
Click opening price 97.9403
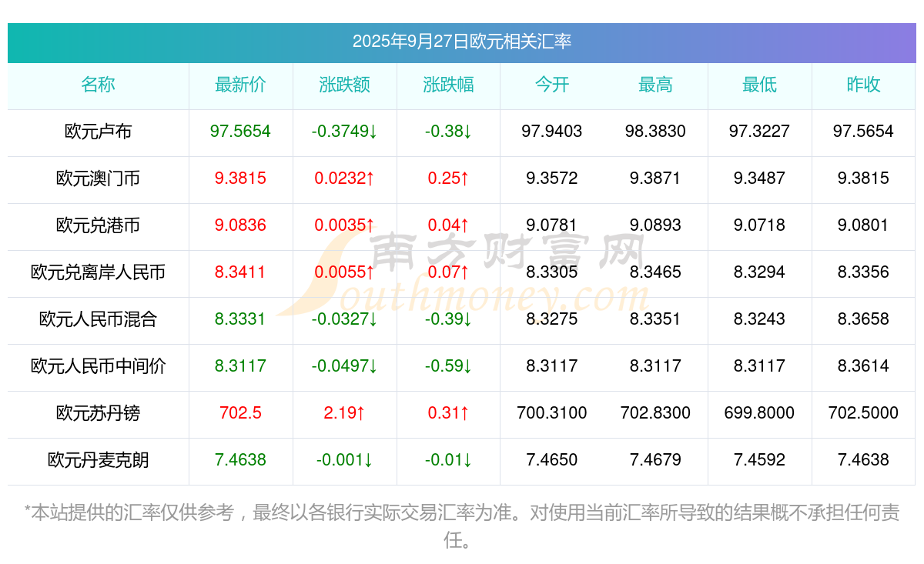552,132
